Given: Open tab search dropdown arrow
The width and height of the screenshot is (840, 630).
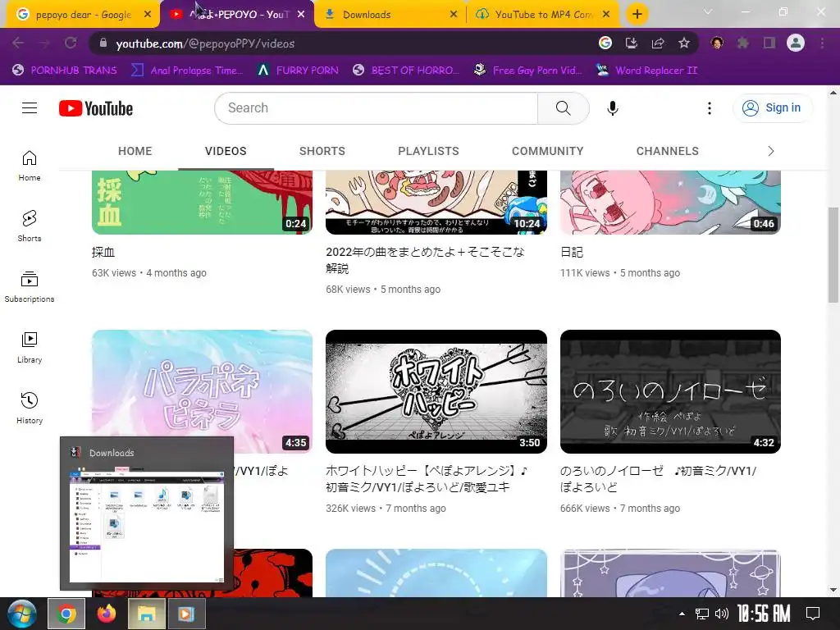Looking at the screenshot, I should click(708, 11).
